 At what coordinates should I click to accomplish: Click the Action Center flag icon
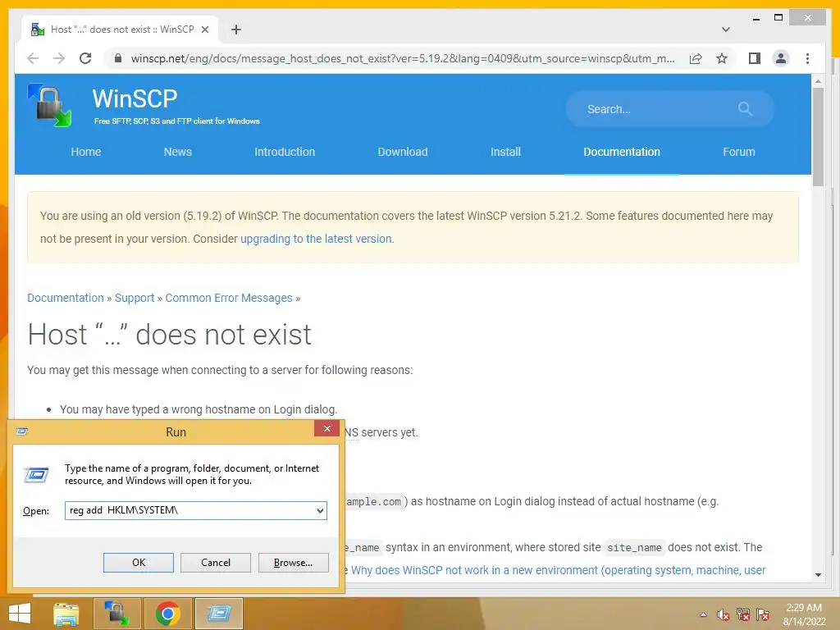coord(763,614)
